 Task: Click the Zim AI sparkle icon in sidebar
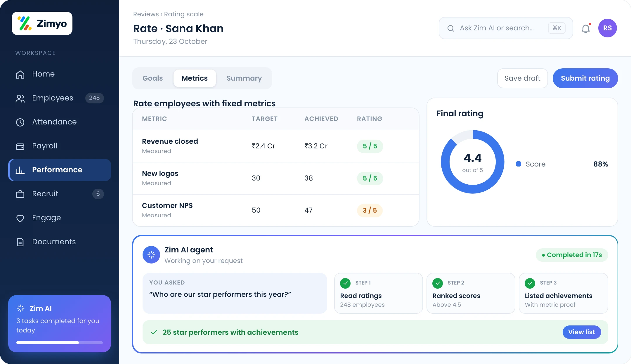click(x=21, y=308)
